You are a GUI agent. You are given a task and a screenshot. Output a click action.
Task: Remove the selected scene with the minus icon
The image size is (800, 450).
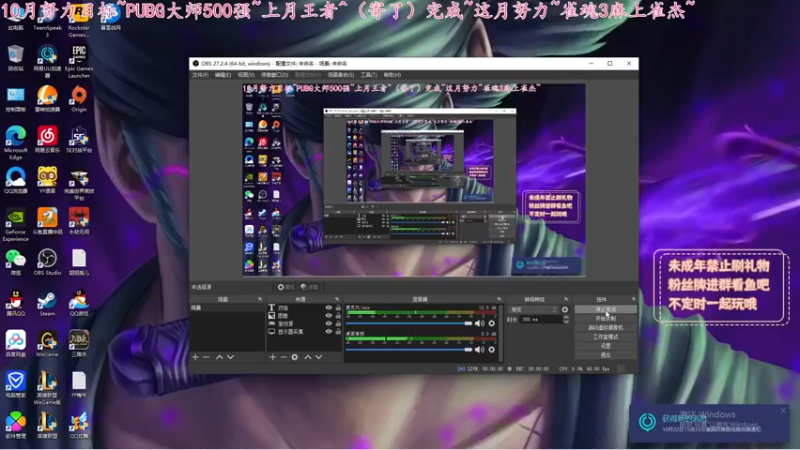coord(206,357)
